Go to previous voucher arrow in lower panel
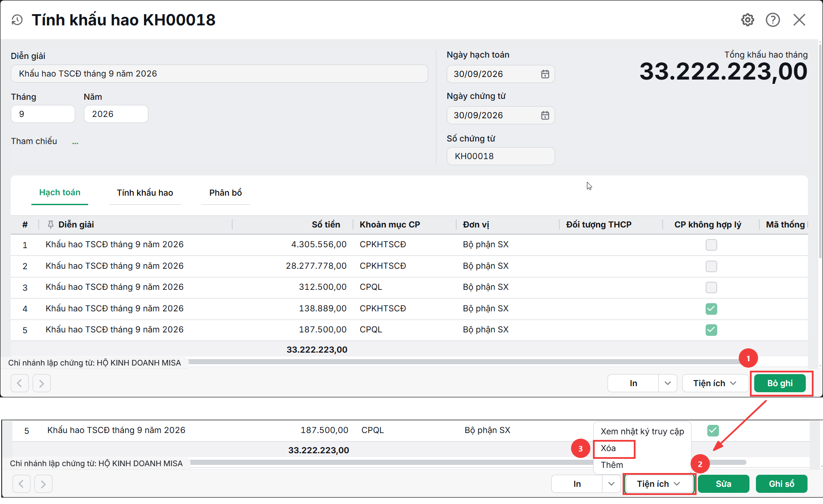The height and width of the screenshot is (504, 823). point(21,484)
